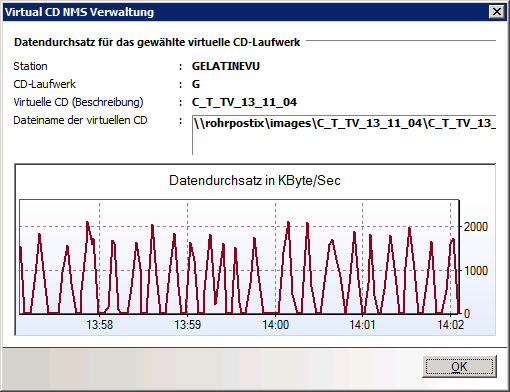Click the CD-Laufwerk label
Image resolution: width=510 pixels, height=392 pixels.
45,84
